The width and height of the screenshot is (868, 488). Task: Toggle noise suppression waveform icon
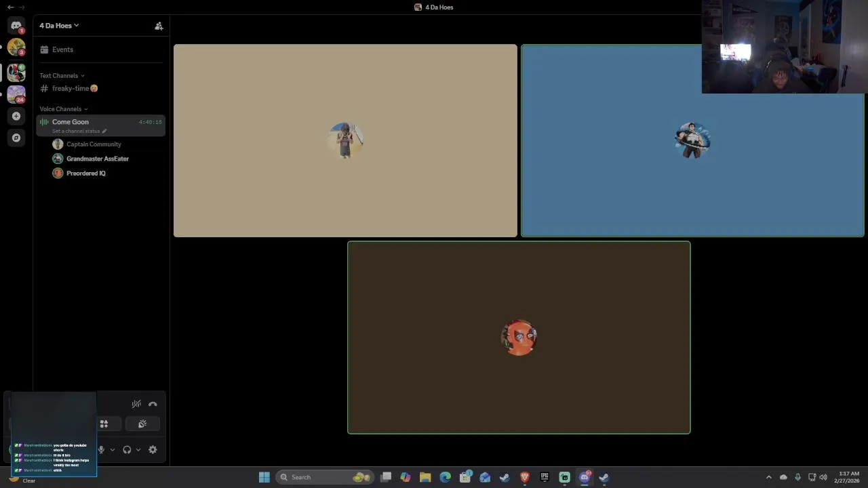pos(136,404)
